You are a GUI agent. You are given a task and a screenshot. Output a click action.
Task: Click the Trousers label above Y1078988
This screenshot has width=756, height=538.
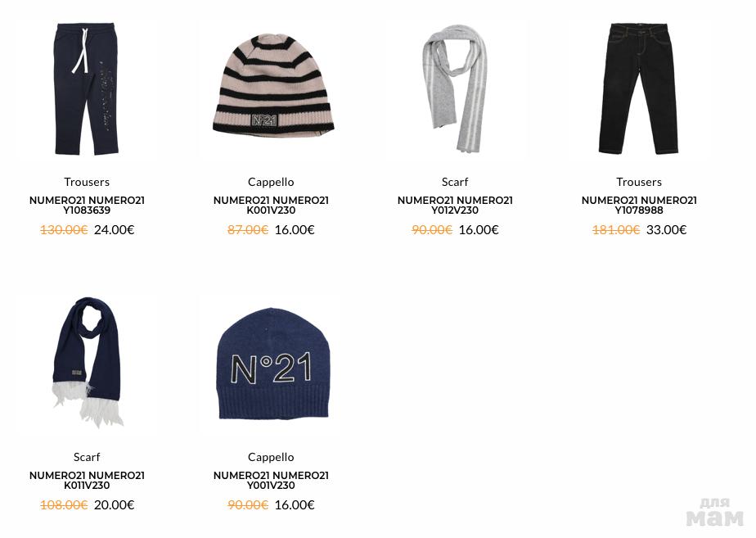[639, 182]
